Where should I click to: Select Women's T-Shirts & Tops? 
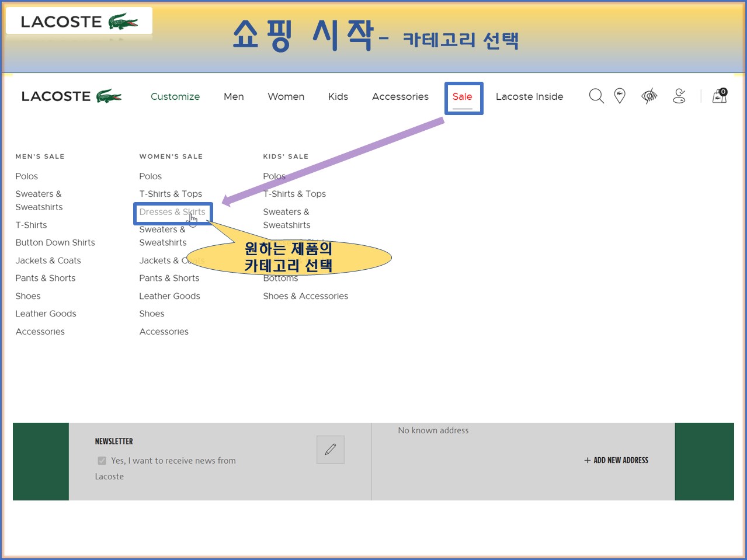click(x=171, y=194)
